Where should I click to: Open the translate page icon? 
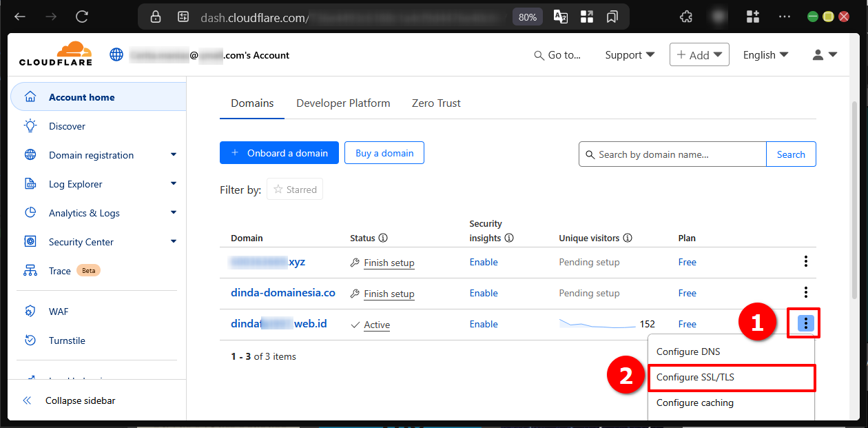[560, 17]
